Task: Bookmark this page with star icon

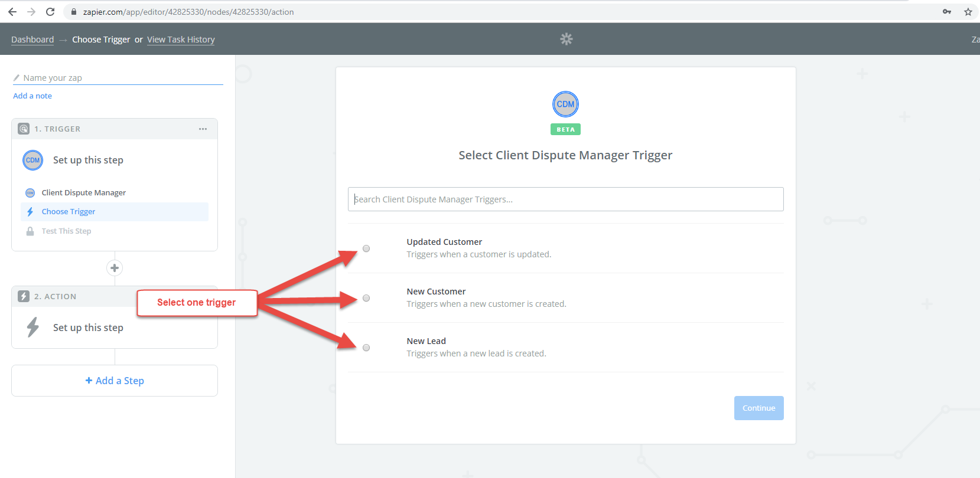Action: 968,12
